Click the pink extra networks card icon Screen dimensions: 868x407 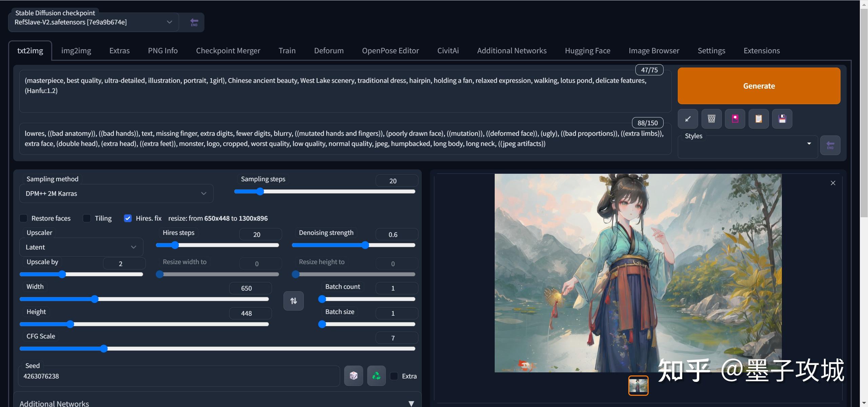point(735,119)
